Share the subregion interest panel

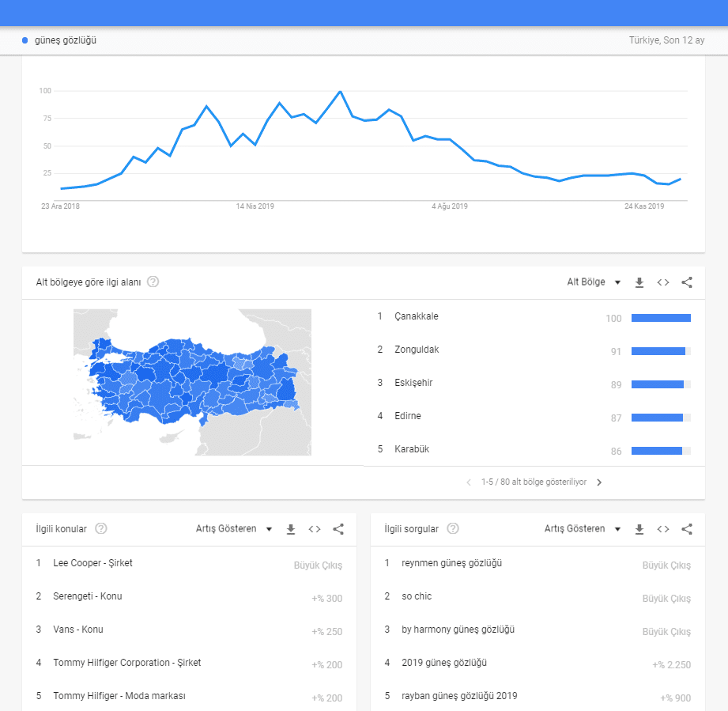point(687,282)
